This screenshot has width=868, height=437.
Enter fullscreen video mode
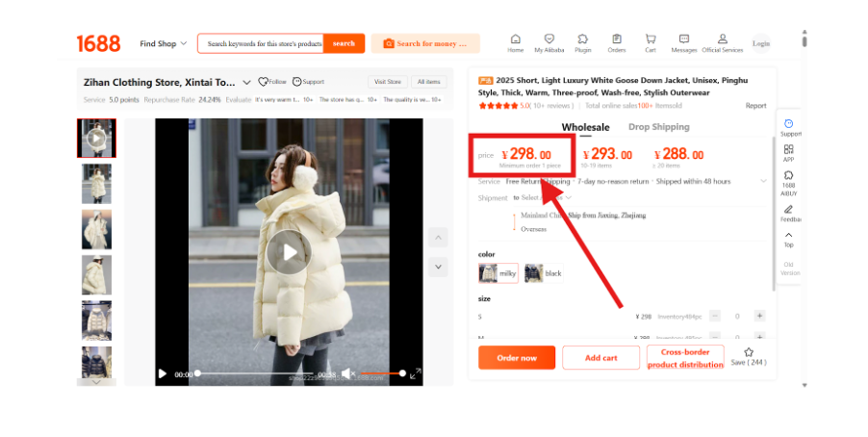coord(415,373)
